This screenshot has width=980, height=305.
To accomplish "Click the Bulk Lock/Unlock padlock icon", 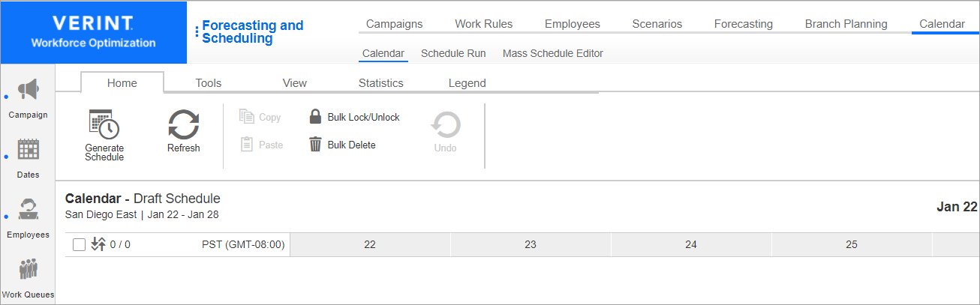I will pyautogui.click(x=315, y=117).
